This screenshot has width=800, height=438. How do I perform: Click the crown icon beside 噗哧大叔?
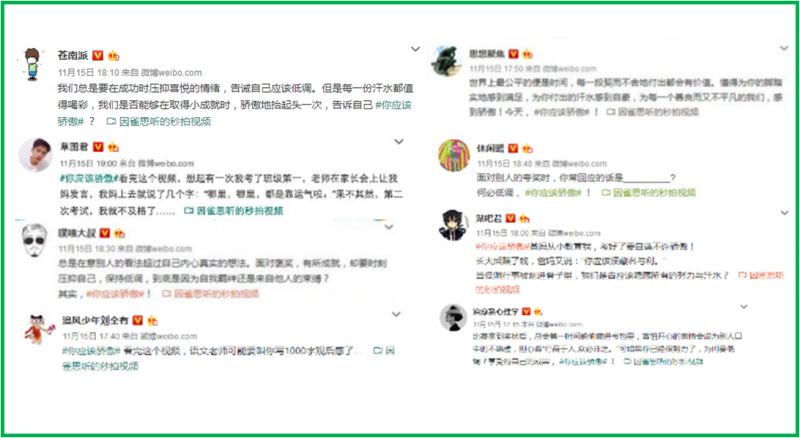click(x=119, y=233)
